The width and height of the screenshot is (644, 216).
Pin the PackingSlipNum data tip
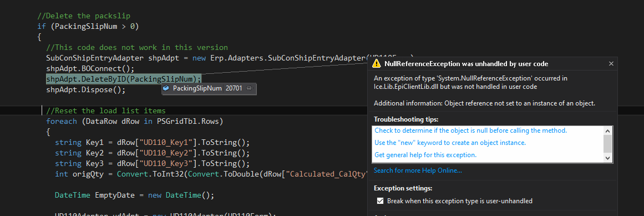point(250,88)
